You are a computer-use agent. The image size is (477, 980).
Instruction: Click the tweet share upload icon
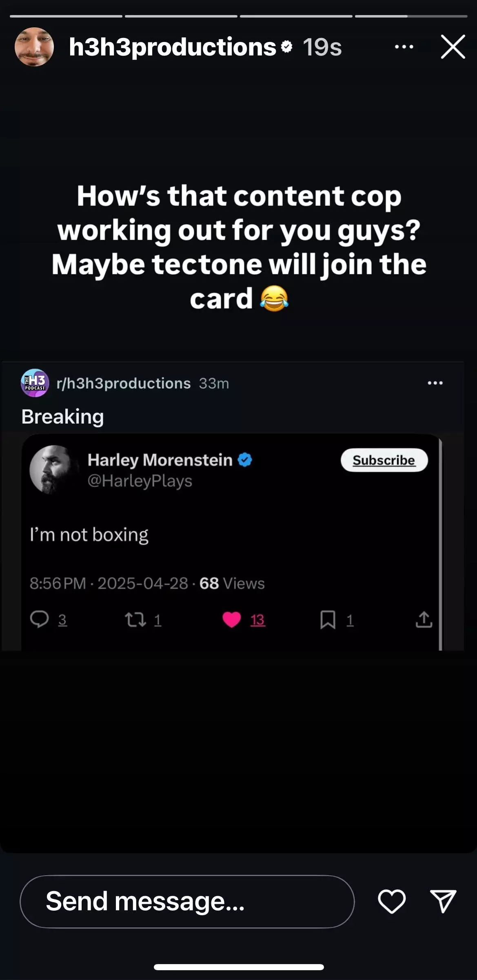point(424,619)
